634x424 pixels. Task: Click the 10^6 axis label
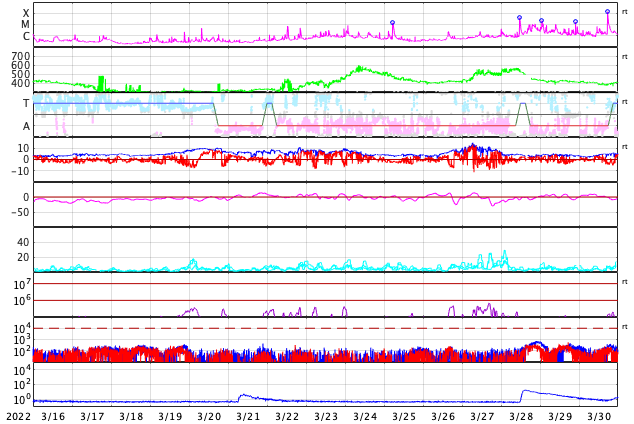[22, 301]
